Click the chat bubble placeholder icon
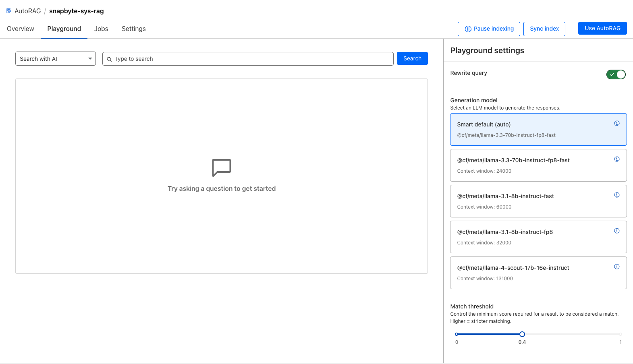633x364 pixels. tap(221, 168)
